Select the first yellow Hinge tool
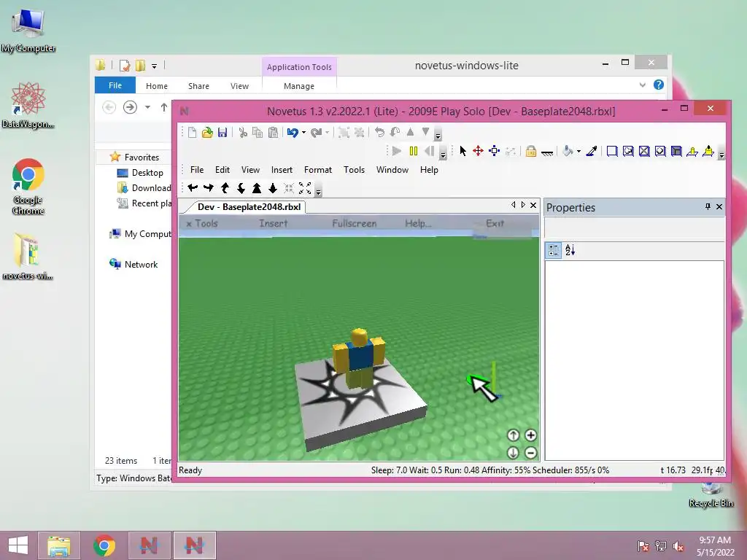 692,152
